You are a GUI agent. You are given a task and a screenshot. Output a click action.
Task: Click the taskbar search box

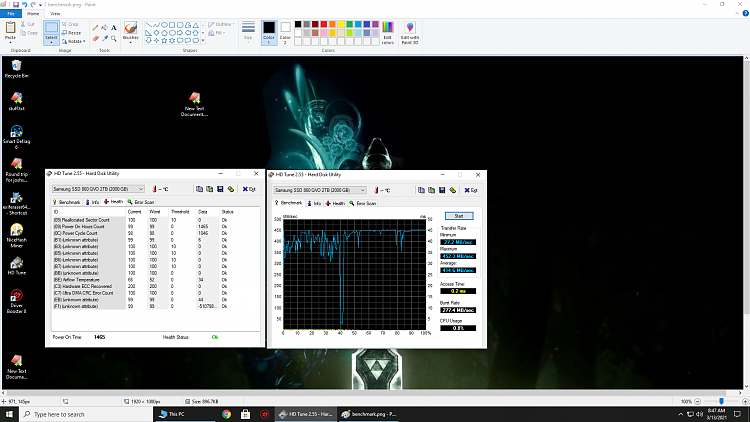tap(86, 414)
